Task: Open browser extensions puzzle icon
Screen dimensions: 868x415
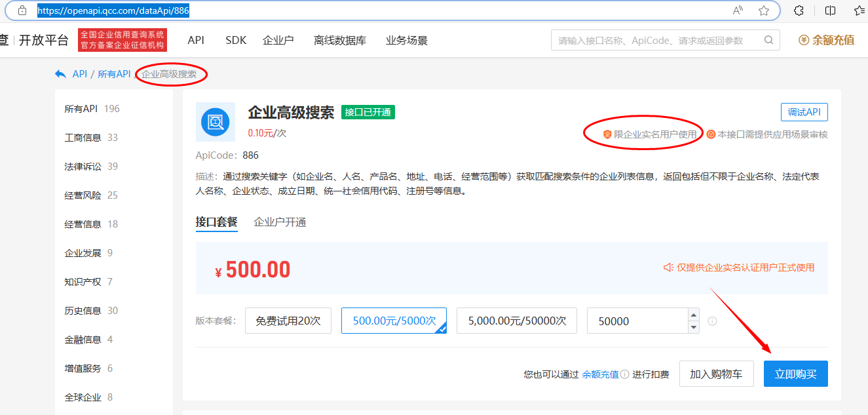Action: pyautogui.click(x=799, y=10)
